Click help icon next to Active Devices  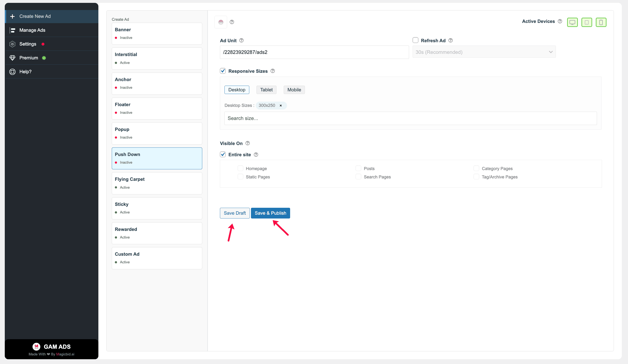coord(560,21)
